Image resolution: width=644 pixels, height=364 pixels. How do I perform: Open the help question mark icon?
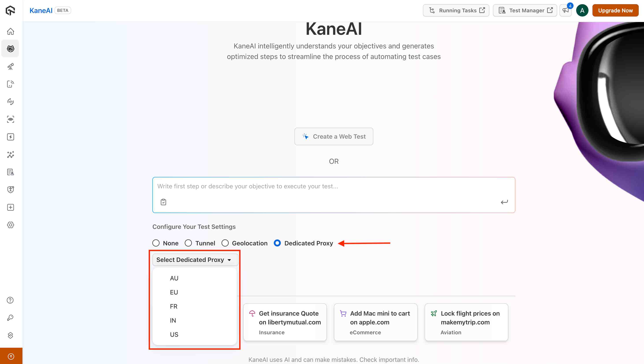11,300
